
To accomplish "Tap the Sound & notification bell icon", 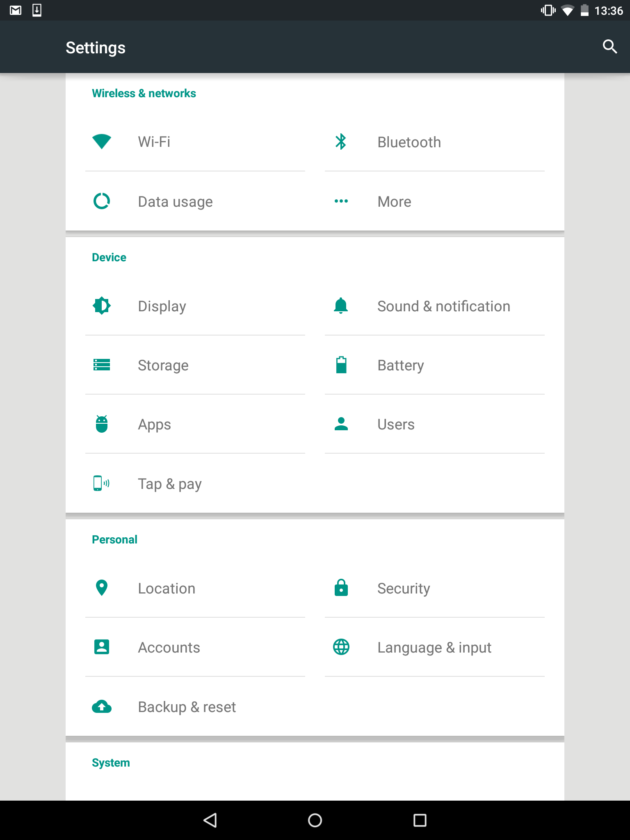I will (341, 306).
